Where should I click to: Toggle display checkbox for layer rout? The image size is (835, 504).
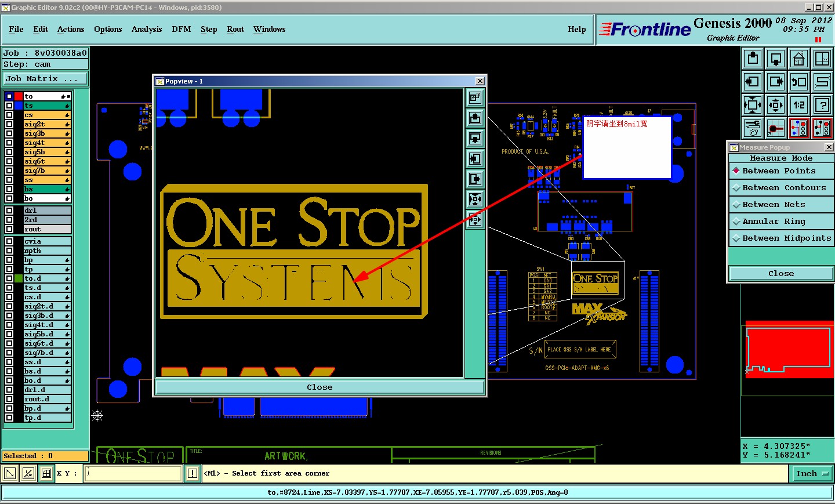click(x=9, y=229)
